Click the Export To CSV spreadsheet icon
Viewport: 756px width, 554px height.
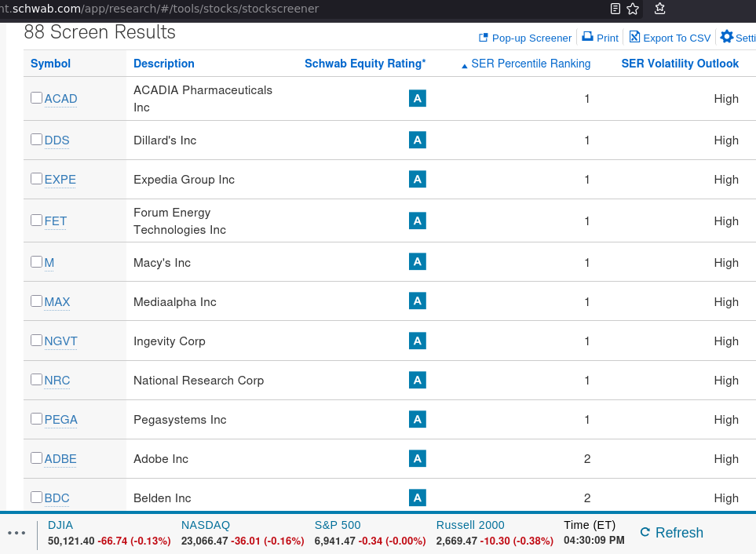634,37
